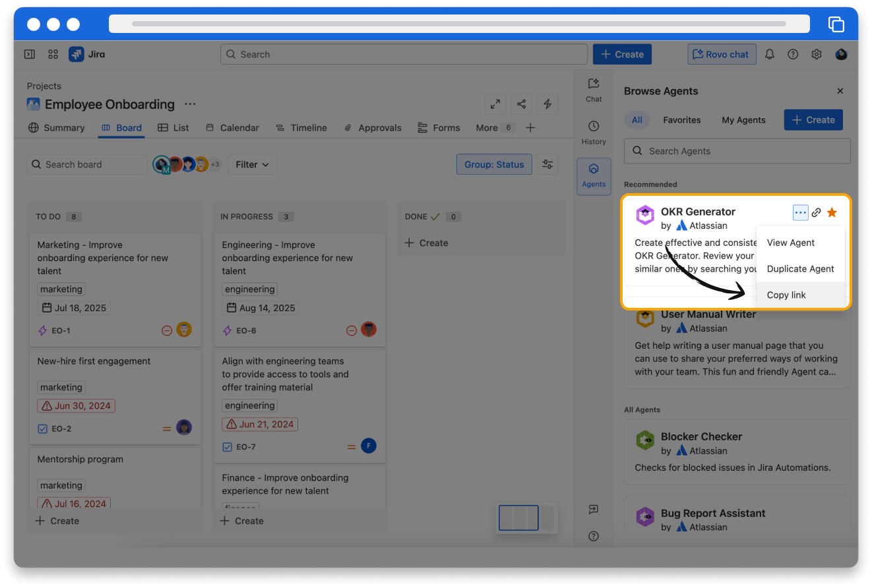The image size is (872, 588).
Task: Click the +3 additional assignees avatar
Action: click(x=214, y=164)
